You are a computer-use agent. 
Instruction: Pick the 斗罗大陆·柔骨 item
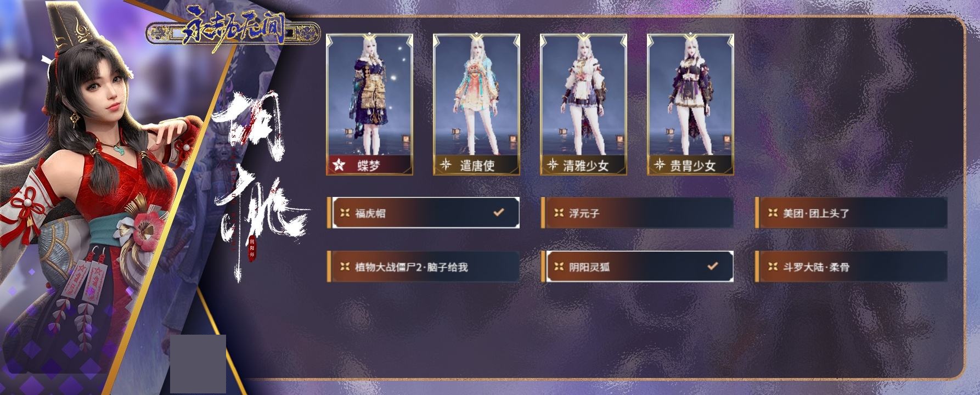point(851,267)
